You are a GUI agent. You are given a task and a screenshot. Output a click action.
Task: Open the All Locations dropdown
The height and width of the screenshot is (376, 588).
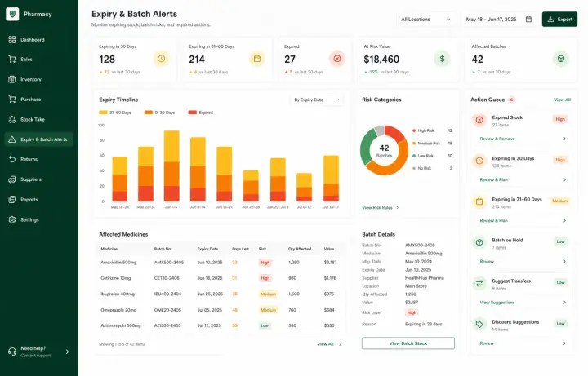(x=425, y=19)
